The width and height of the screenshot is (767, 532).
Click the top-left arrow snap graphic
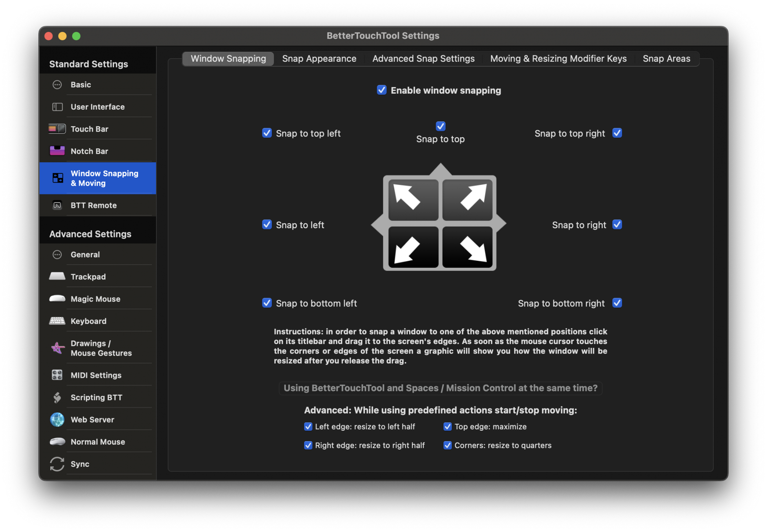(413, 199)
